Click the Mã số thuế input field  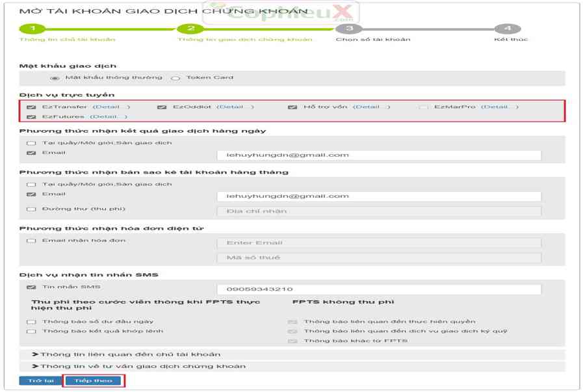378,258
